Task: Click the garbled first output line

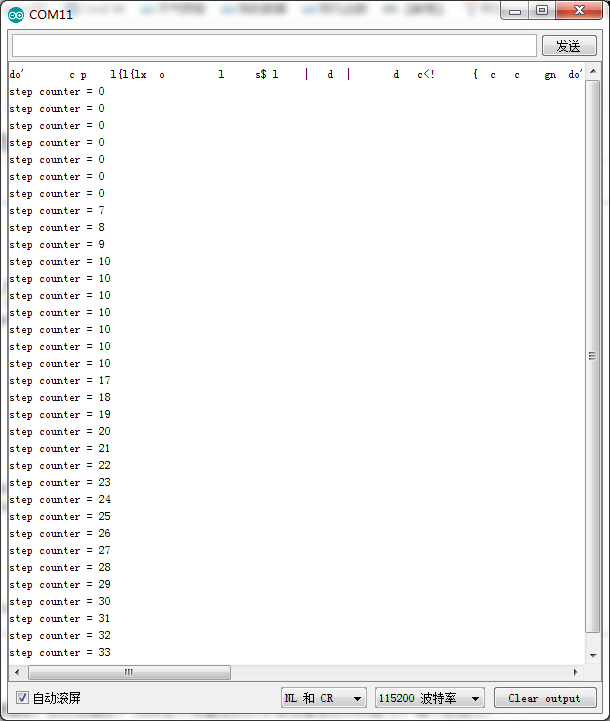Action: [x=296, y=74]
